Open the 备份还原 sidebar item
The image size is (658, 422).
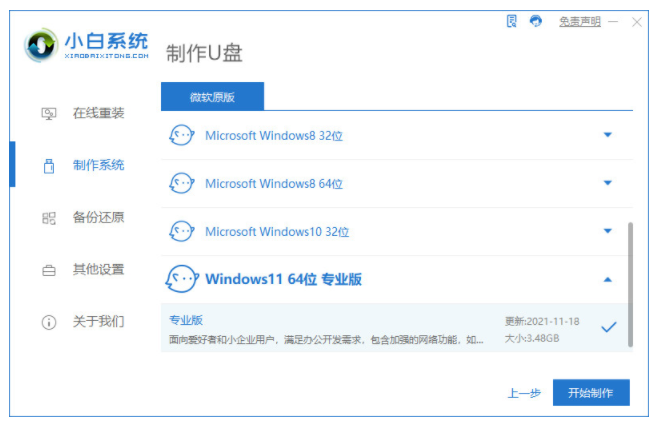(x=98, y=217)
